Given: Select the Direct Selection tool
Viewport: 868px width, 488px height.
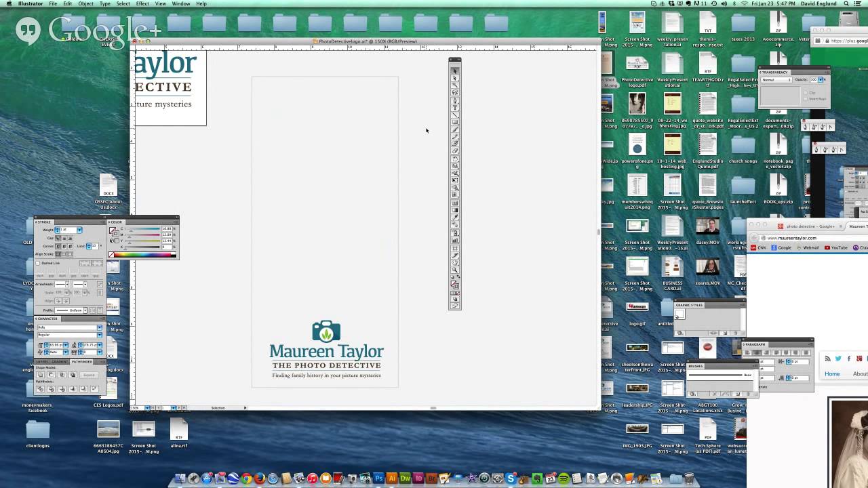Looking at the screenshot, I should click(455, 78).
